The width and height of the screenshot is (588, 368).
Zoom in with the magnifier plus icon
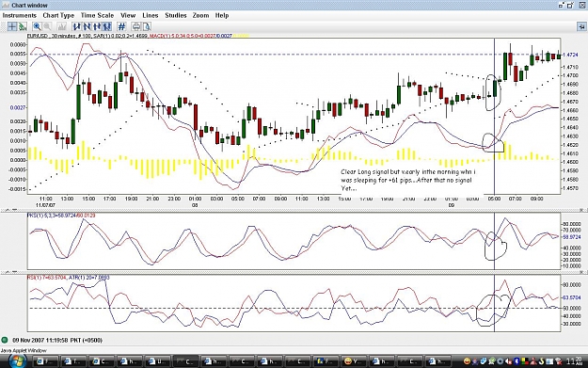[37, 26]
